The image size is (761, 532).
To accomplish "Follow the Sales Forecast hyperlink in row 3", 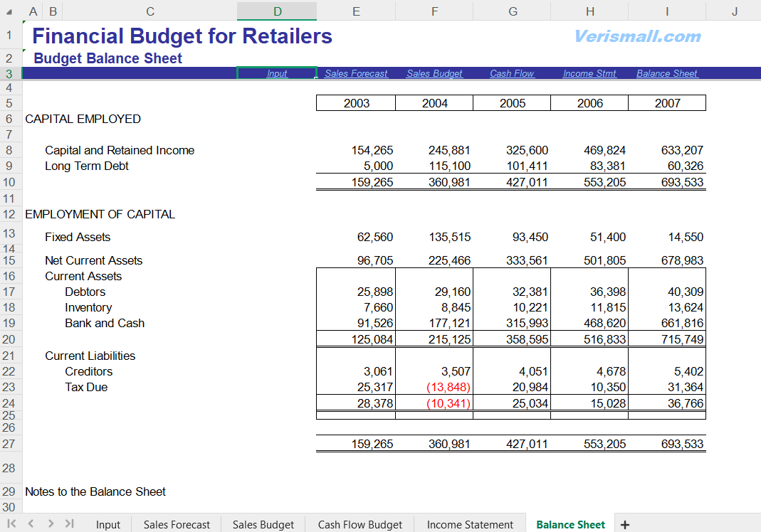I will tap(356, 73).
